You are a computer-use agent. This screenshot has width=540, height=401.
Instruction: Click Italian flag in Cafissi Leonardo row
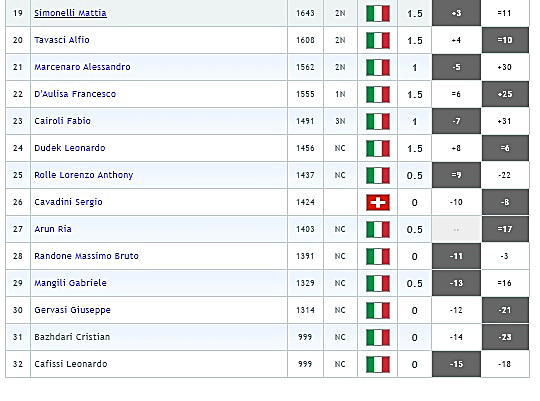(x=378, y=364)
